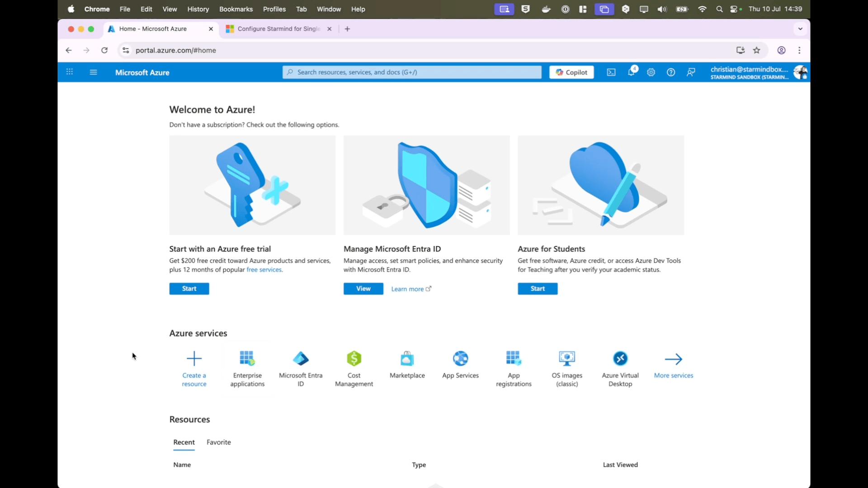Open the Chrome profile icon
The width and height of the screenshot is (868, 488).
pyautogui.click(x=781, y=50)
